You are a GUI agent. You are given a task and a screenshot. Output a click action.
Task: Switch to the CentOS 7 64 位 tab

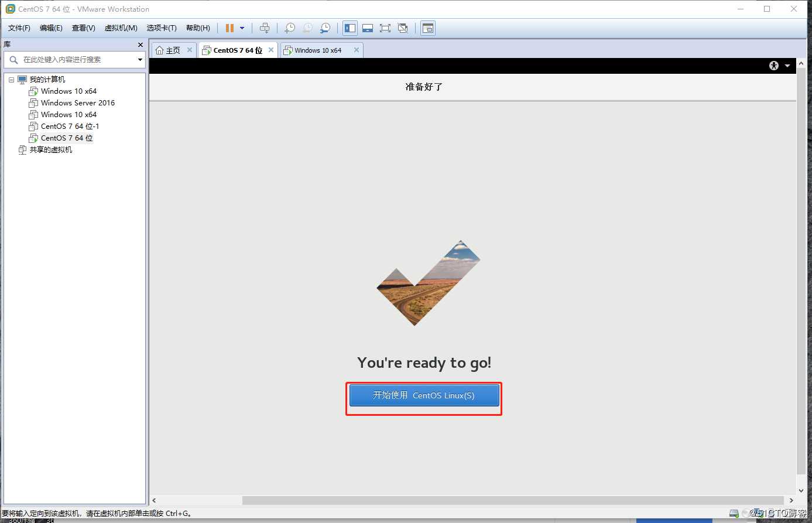pyautogui.click(x=238, y=50)
